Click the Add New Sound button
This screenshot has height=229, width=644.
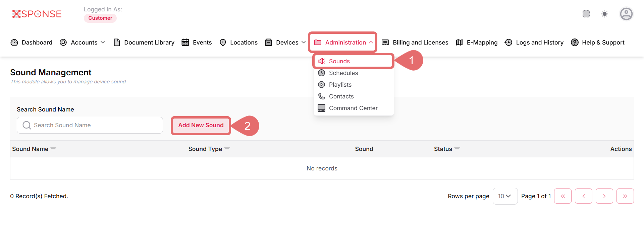(201, 125)
